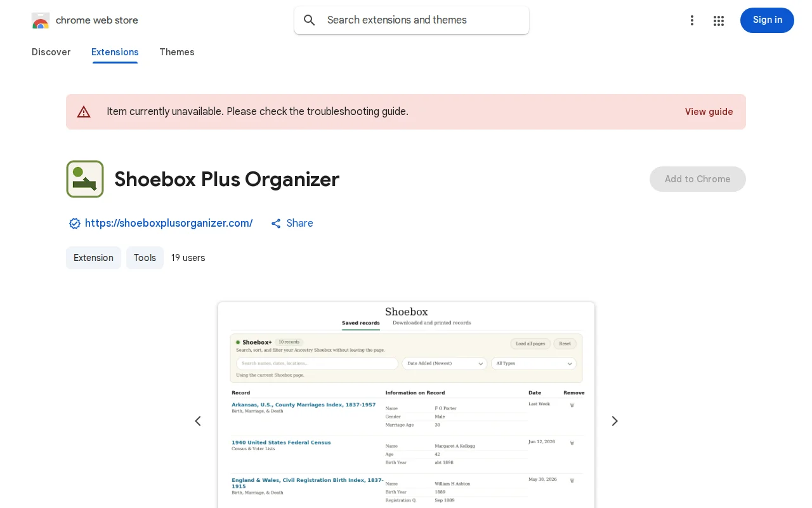Screen dimensions: 812x508
Task: Click the Shoebox Plus Organizer extension icon
Action: pyautogui.click(x=85, y=179)
